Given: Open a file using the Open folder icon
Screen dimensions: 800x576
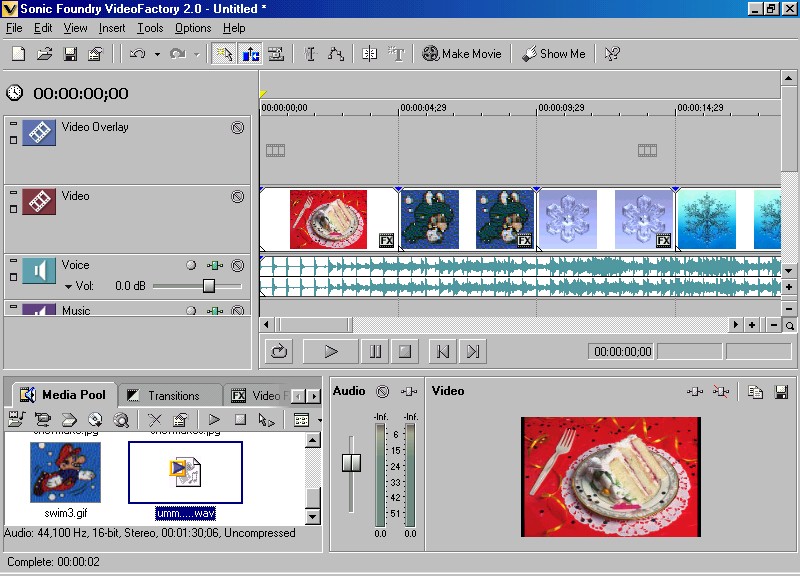Looking at the screenshot, I should 44,54.
